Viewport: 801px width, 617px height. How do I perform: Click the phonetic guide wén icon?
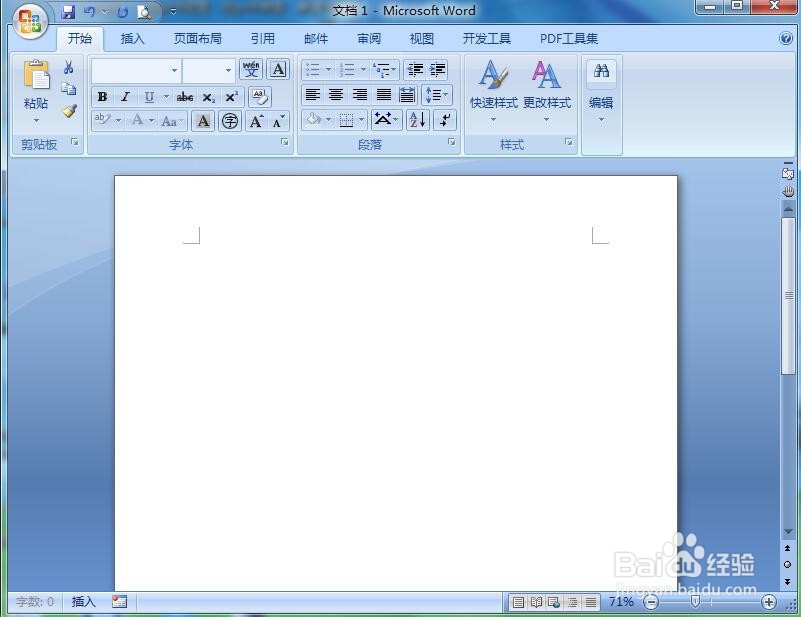pyautogui.click(x=251, y=69)
